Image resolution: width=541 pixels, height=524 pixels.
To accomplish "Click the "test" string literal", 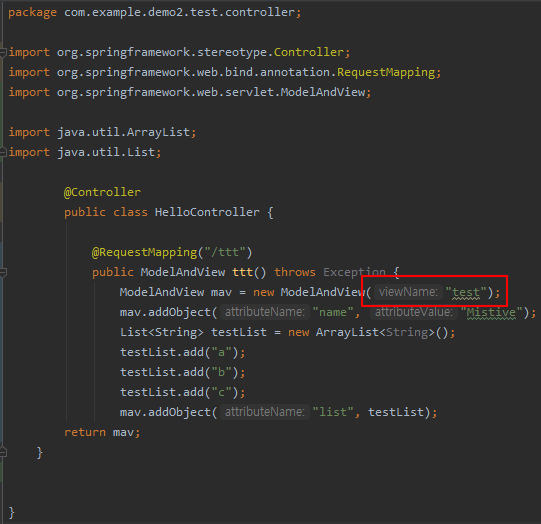I will [x=466, y=293].
